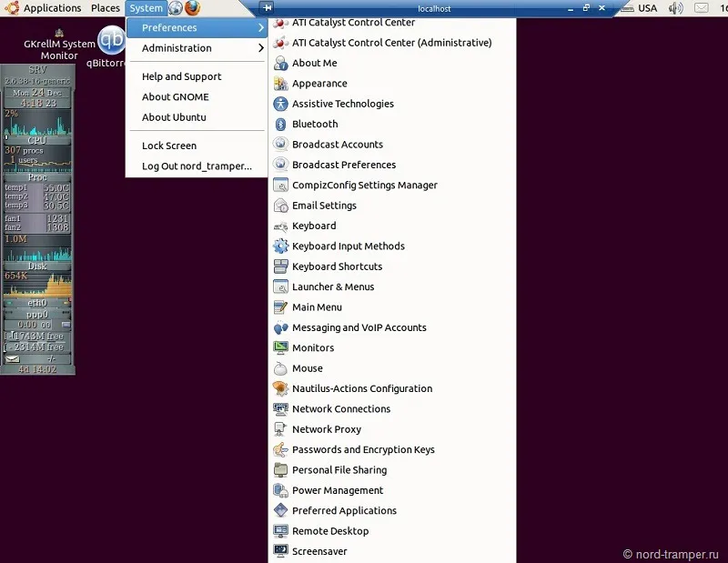
Task: Click the CompizConfig Settings Manager icon
Action: pyautogui.click(x=280, y=186)
